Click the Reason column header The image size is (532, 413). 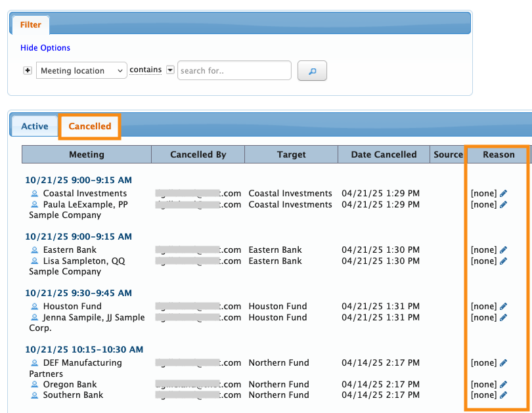click(x=499, y=154)
